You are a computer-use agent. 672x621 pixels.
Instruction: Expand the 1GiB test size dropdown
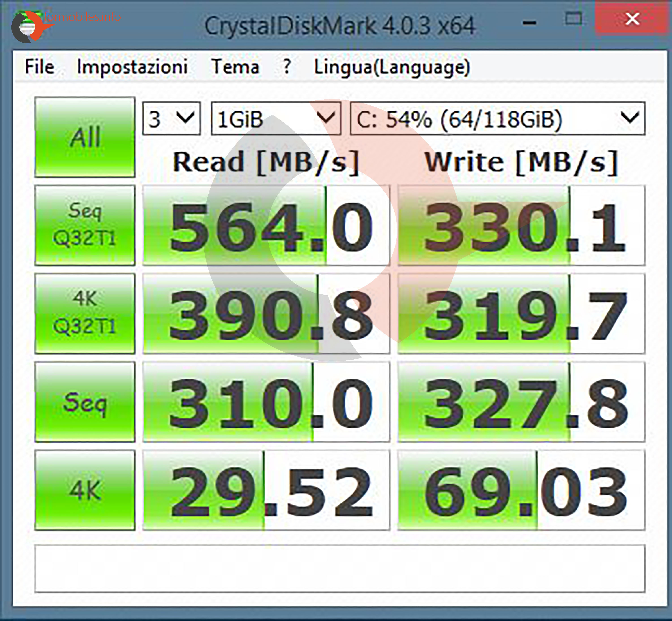click(276, 119)
